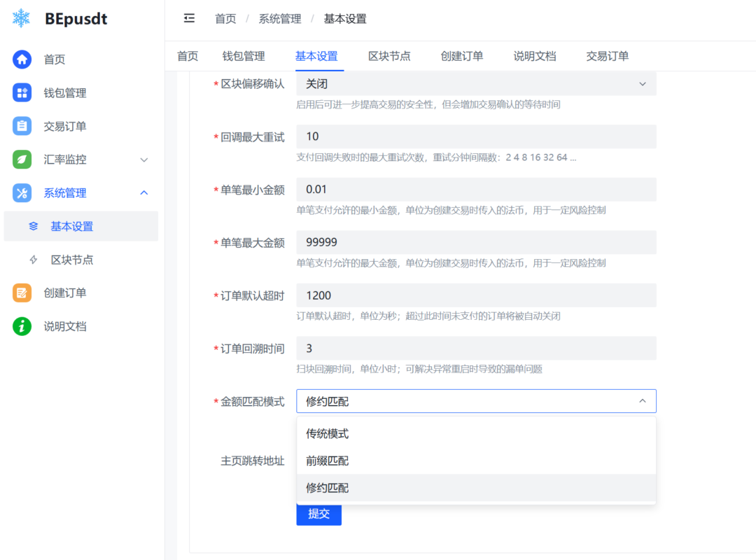Click hint text under 订单默认超时 about 单位为秒
756x560 pixels.
click(428, 316)
